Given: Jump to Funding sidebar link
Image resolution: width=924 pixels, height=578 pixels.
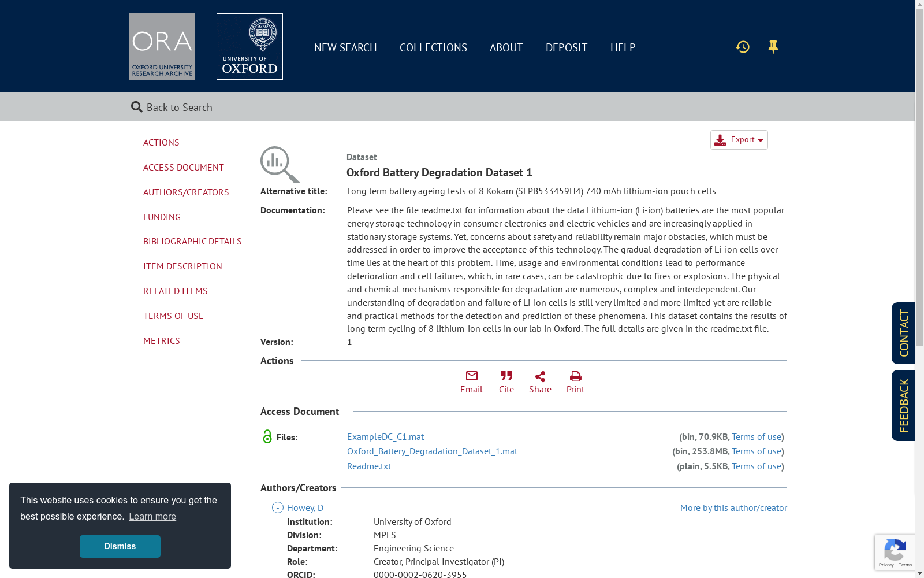Looking at the screenshot, I should [162, 217].
